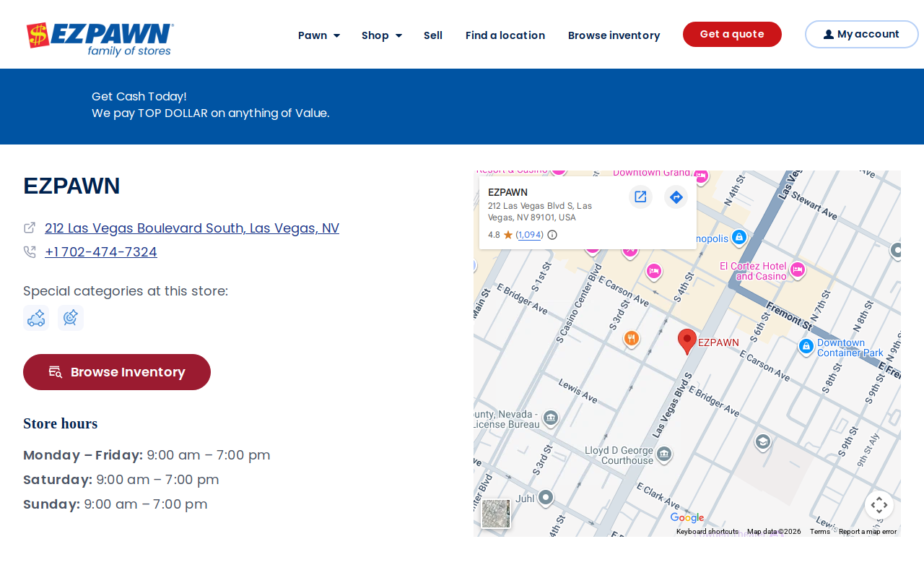Call the +1 702-474-7324 phone link
924x578 pixels.
tap(101, 252)
